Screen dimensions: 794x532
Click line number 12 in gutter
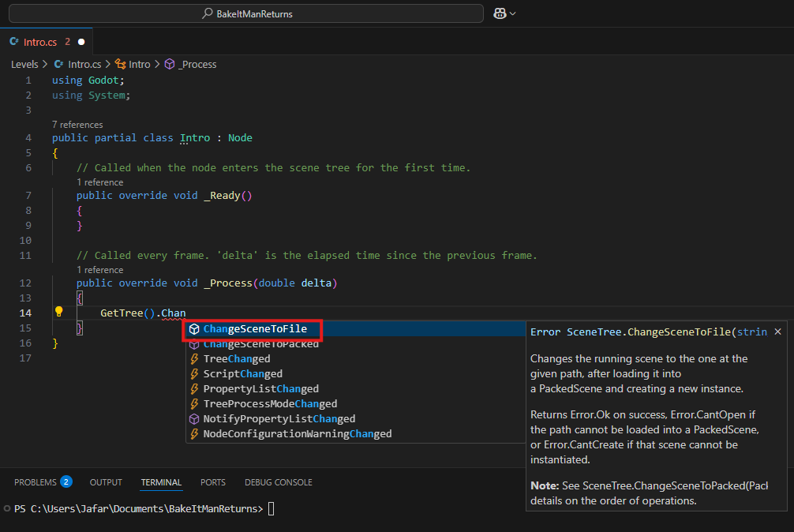point(25,283)
